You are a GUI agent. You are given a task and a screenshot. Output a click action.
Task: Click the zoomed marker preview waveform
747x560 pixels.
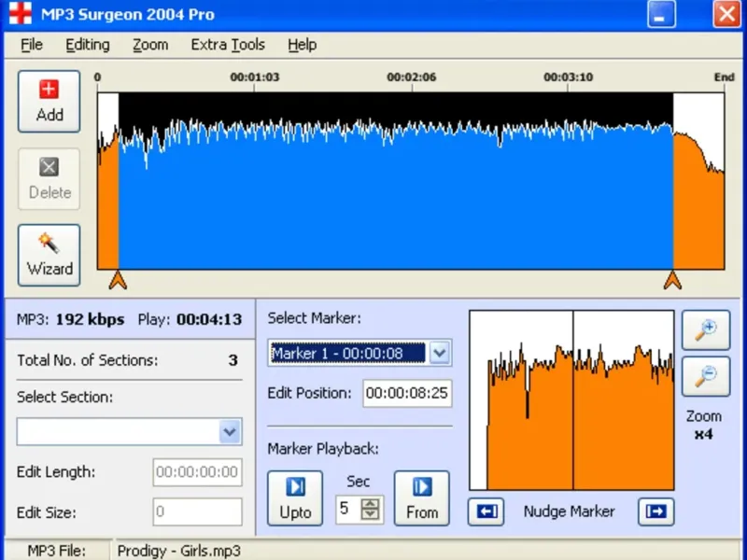tap(571, 400)
